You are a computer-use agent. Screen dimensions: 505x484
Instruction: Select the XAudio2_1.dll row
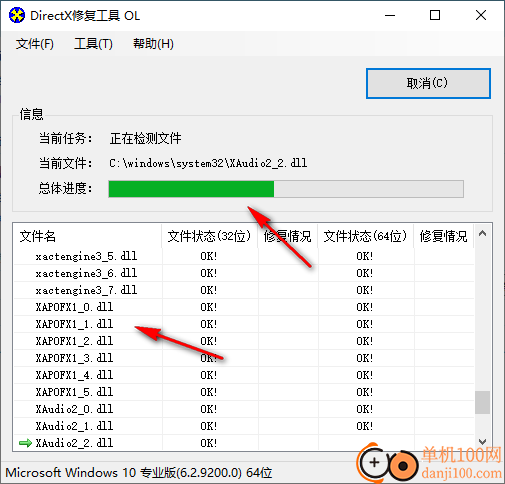coord(244,426)
